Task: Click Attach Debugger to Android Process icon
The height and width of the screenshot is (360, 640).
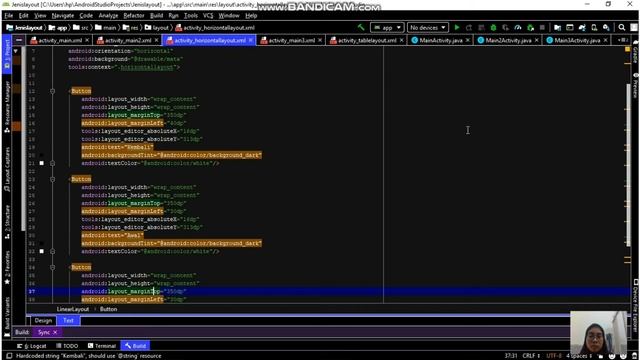Action: coord(530,27)
